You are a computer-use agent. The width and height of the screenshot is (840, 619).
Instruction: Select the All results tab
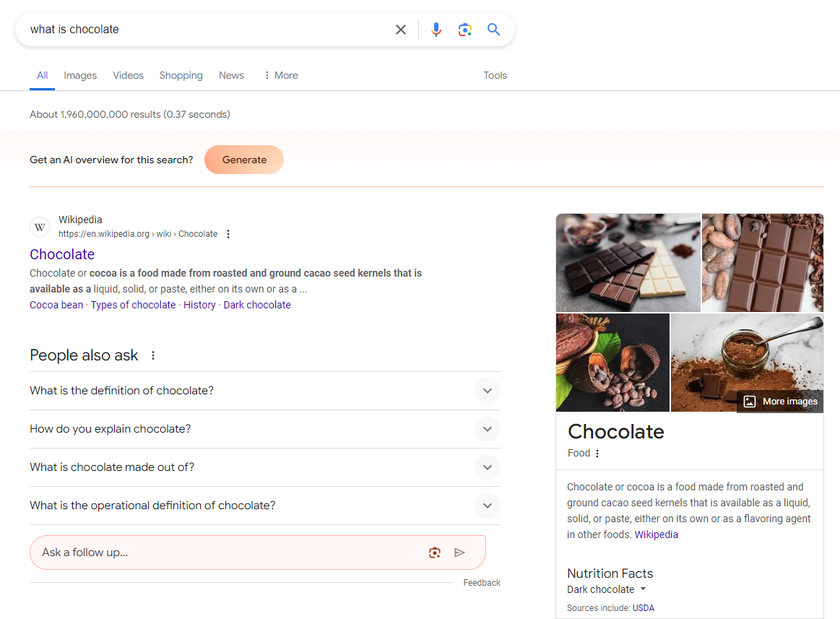pos(43,76)
